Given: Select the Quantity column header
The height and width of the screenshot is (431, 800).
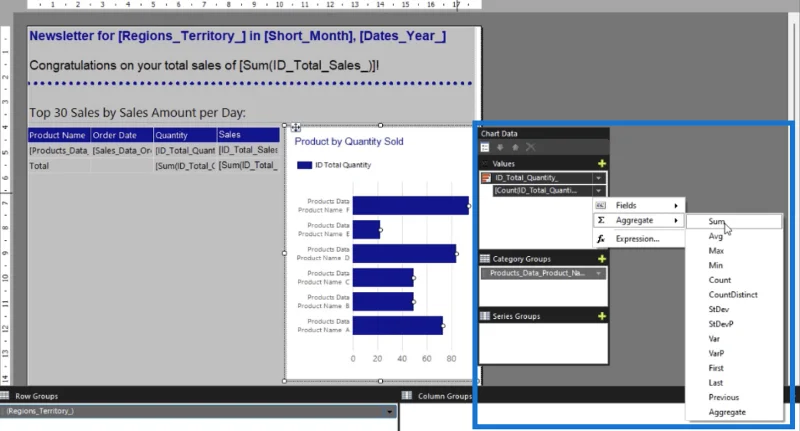Looking at the screenshot, I should (185, 135).
